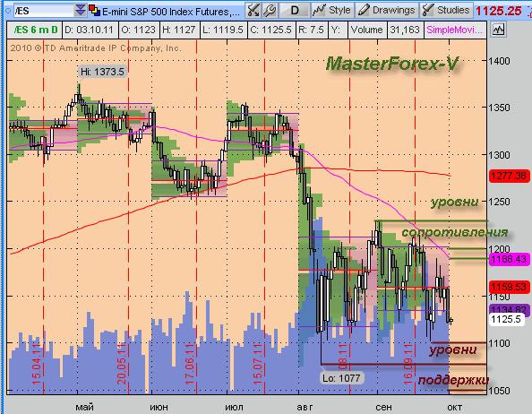Select the D daily timeframe button
The height and width of the screenshot is (414, 532).
(x=295, y=11)
